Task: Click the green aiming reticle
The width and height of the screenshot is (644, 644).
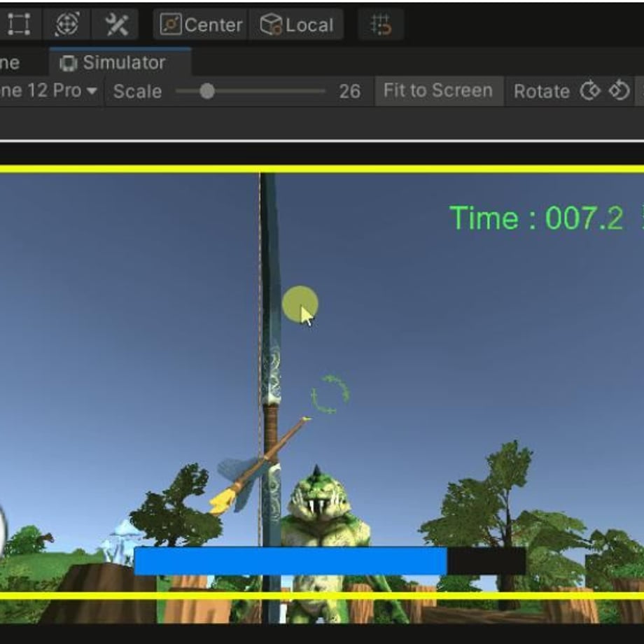Action: pyautogui.click(x=330, y=394)
